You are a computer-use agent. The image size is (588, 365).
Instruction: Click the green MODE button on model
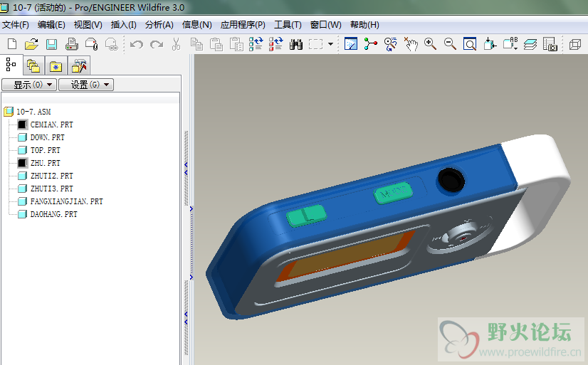393,193
